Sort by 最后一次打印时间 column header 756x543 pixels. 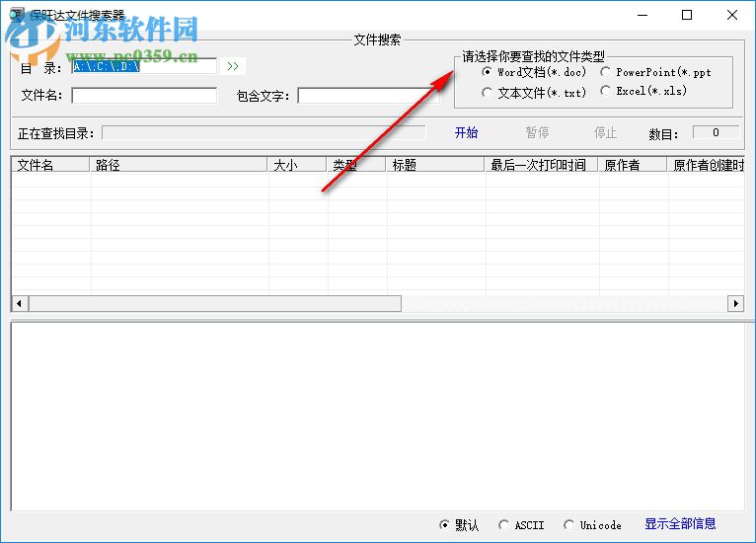point(541,165)
